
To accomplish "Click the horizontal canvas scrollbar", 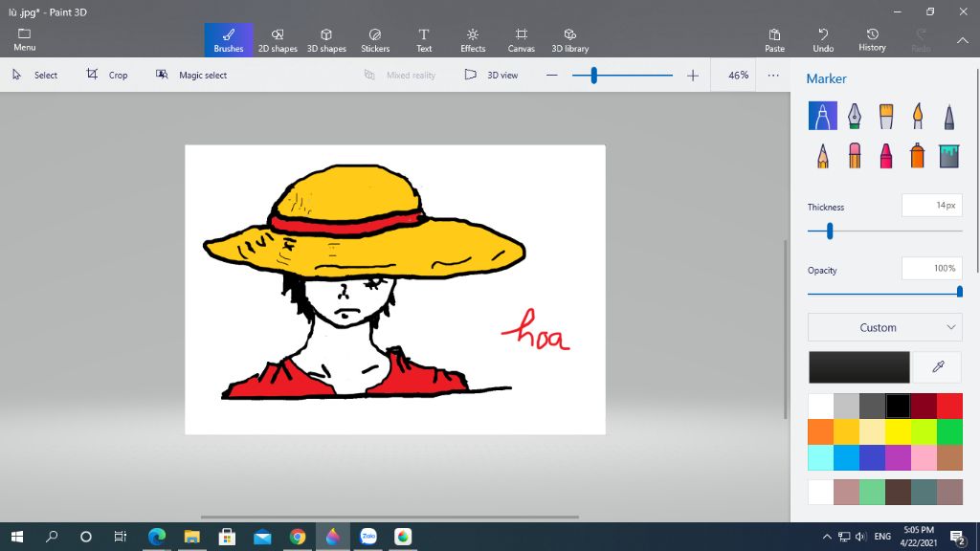I will (390, 518).
